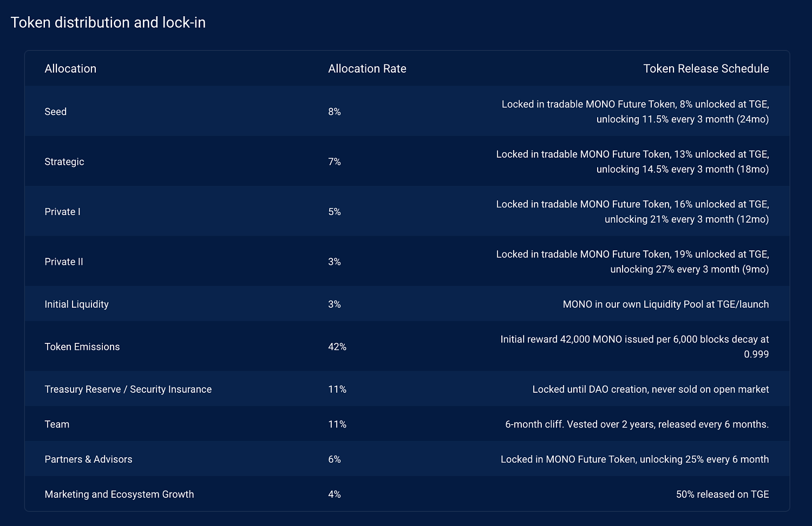The width and height of the screenshot is (812, 526).
Task: Select Treasury Reserve / Security Insurance label
Action: tap(128, 389)
